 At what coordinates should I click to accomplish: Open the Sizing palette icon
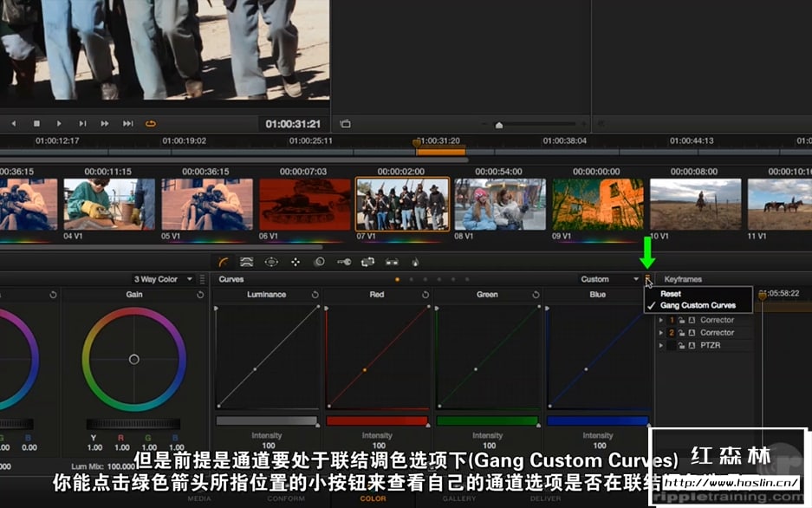pos(367,262)
